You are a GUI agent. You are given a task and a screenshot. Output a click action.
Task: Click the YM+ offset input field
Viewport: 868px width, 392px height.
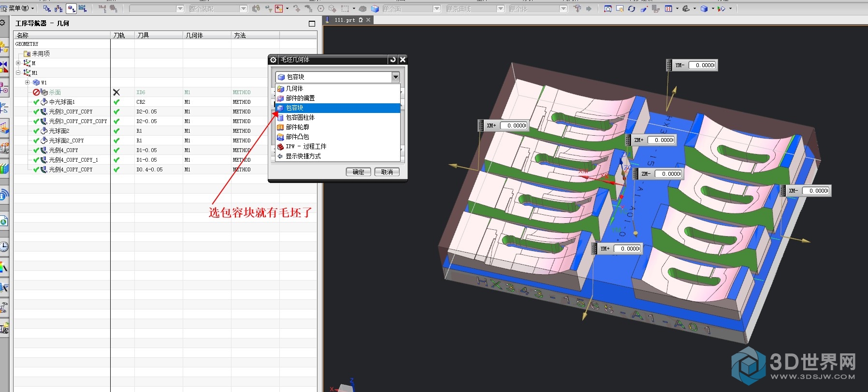[x=628, y=249]
